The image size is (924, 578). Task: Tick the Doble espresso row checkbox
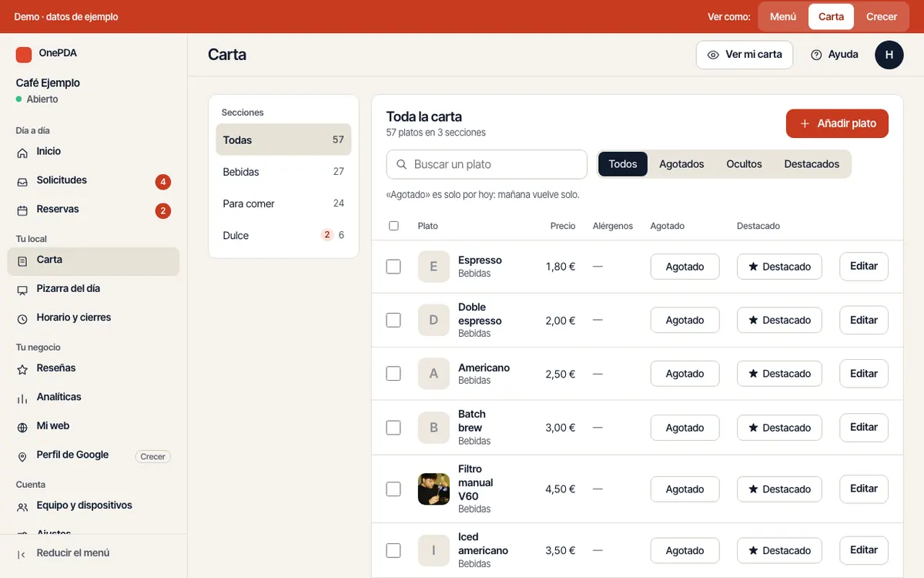coord(393,320)
